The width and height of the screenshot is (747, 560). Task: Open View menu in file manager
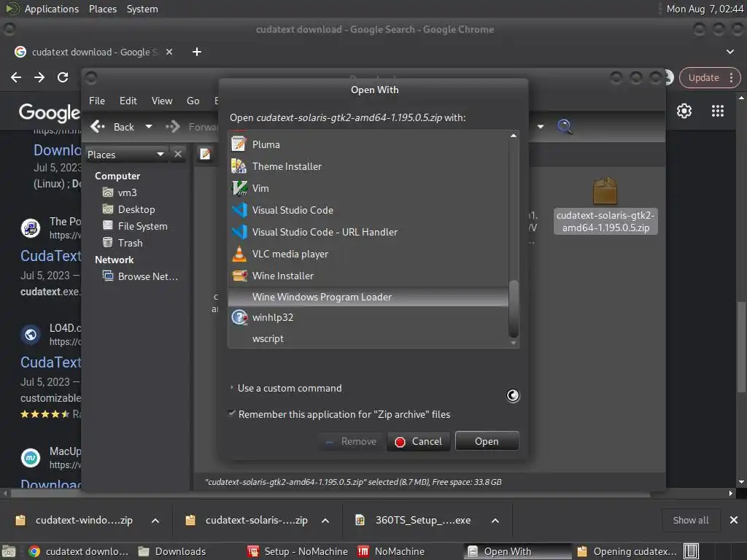[162, 101]
